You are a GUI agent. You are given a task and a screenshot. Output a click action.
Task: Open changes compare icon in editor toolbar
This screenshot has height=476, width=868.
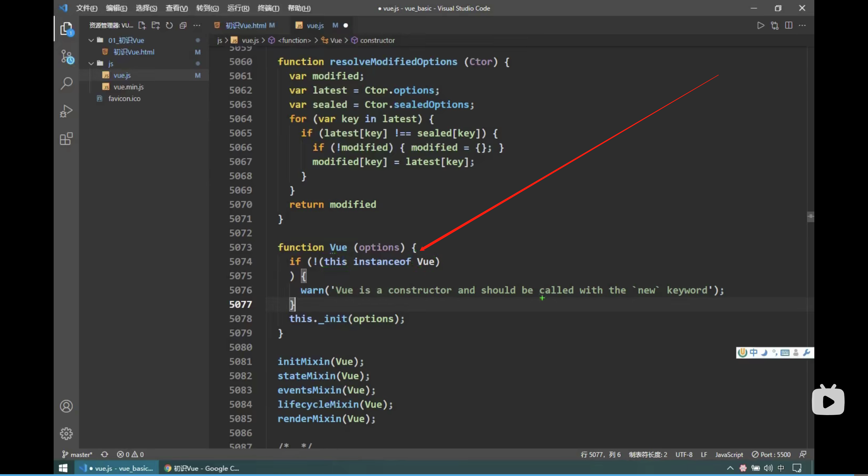click(x=775, y=25)
